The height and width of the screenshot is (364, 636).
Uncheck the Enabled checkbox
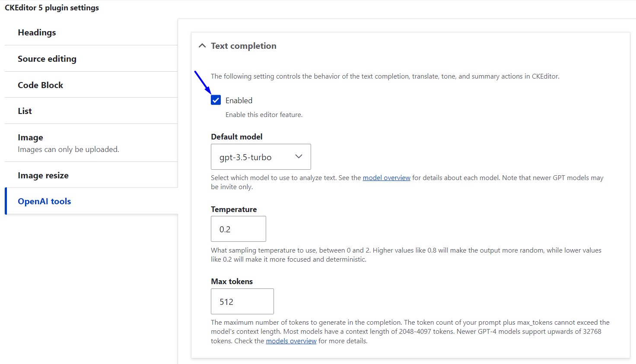click(x=216, y=100)
